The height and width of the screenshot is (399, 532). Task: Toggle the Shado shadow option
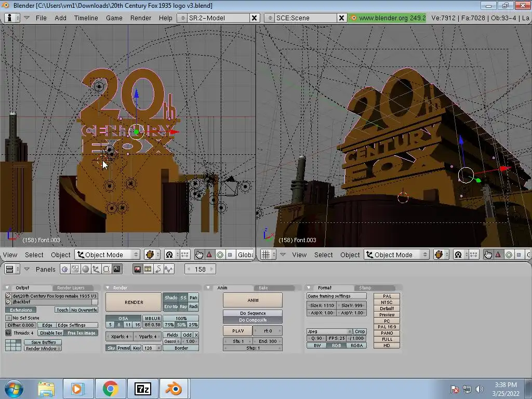coord(171,298)
